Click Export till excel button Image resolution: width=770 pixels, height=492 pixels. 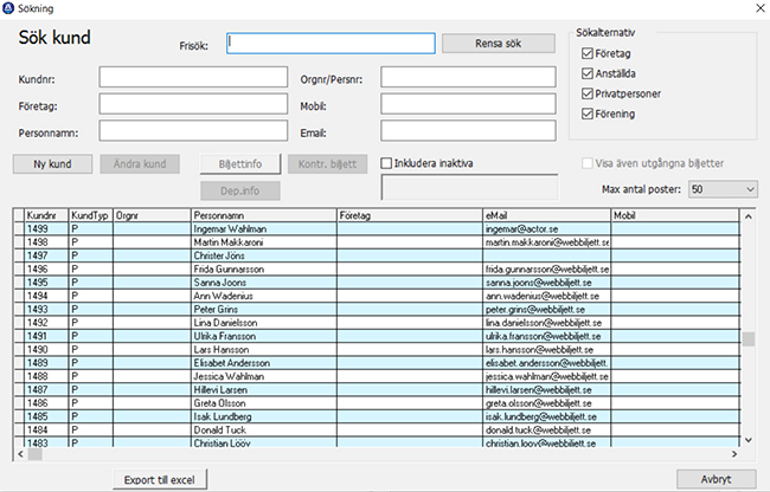(x=160, y=480)
